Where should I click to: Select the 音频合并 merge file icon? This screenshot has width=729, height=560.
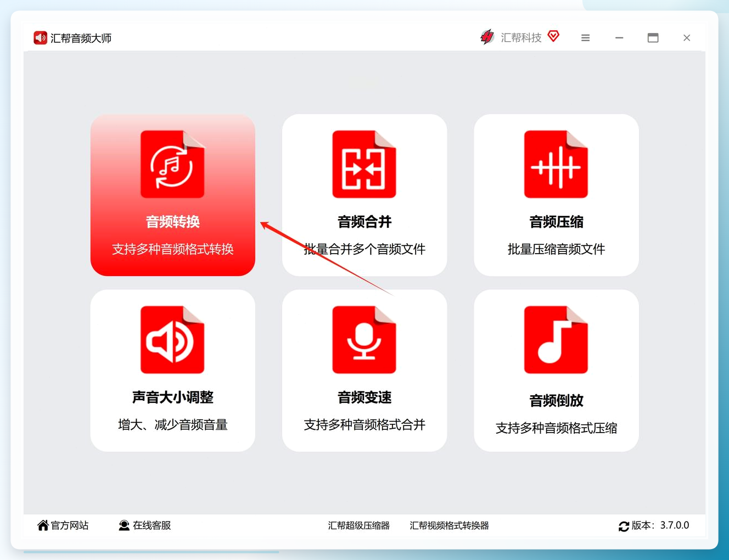(364, 164)
